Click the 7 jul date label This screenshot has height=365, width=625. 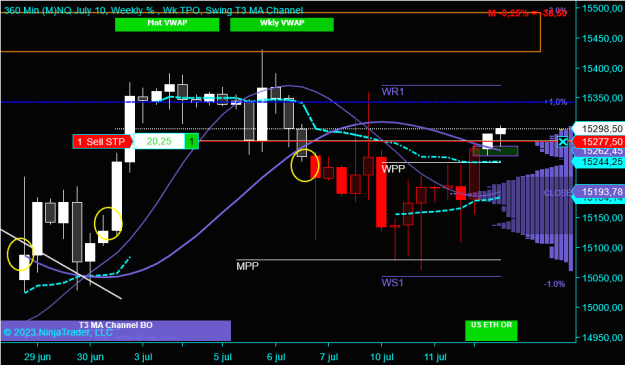tap(328, 357)
